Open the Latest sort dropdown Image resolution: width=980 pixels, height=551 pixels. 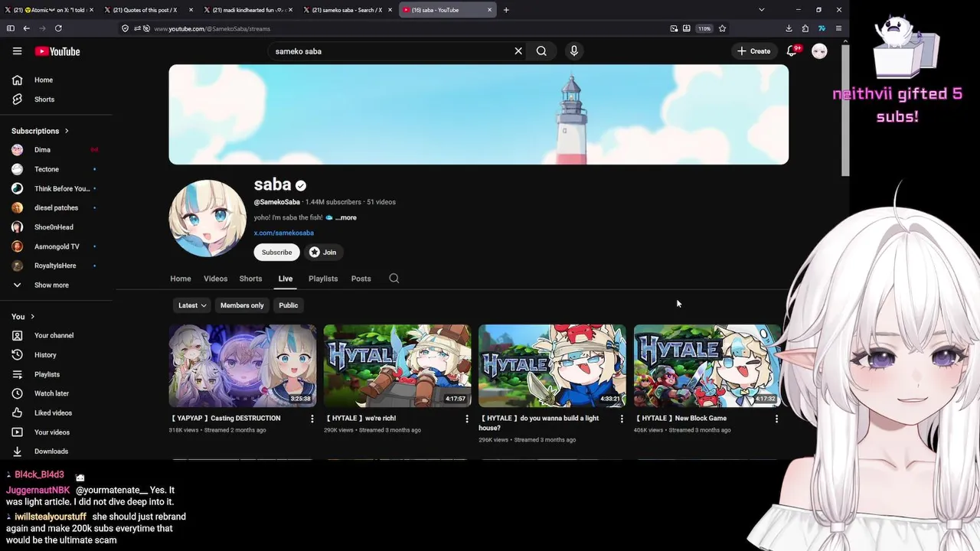tap(191, 305)
